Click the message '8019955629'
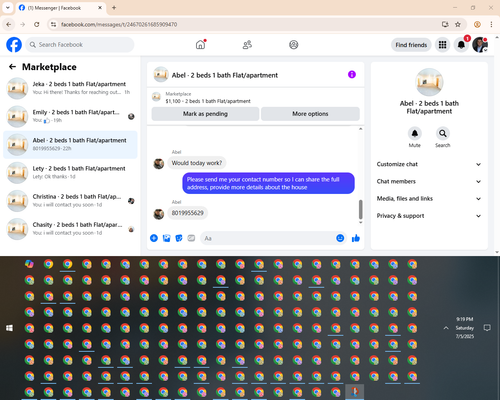 pos(187,213)
